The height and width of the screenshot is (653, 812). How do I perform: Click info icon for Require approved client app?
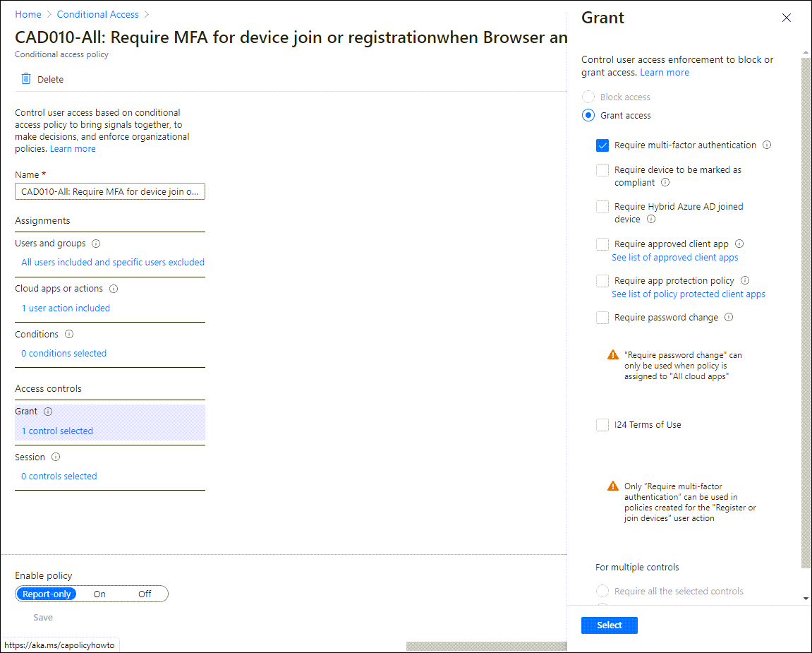click(x=739, y=244)
